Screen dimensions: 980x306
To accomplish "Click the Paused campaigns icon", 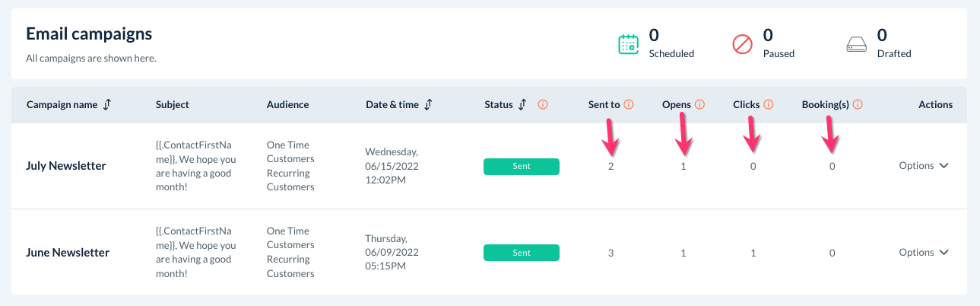I will [x=742, y=44].
